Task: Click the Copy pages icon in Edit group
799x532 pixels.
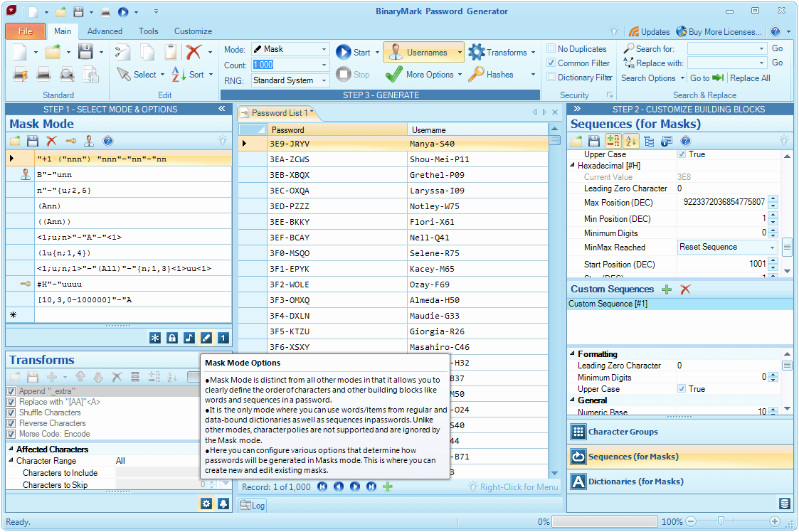Action: [x=147, y=53]
